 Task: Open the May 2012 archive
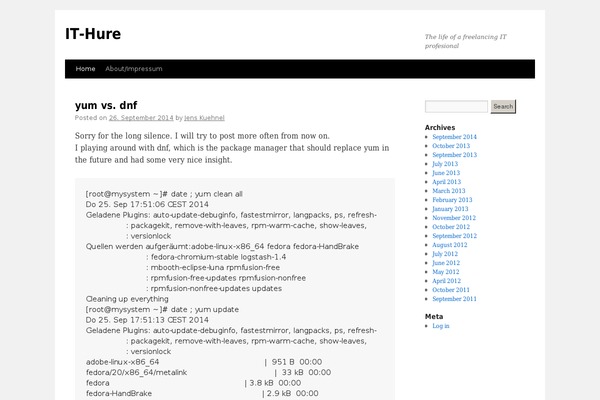point(445,272)
